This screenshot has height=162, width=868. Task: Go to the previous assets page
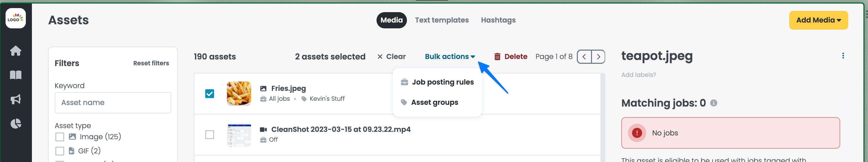coord(584,57)
